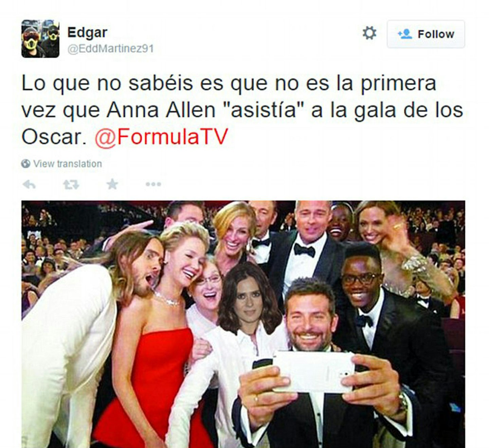Open the gear settings menu

[369, 33]
